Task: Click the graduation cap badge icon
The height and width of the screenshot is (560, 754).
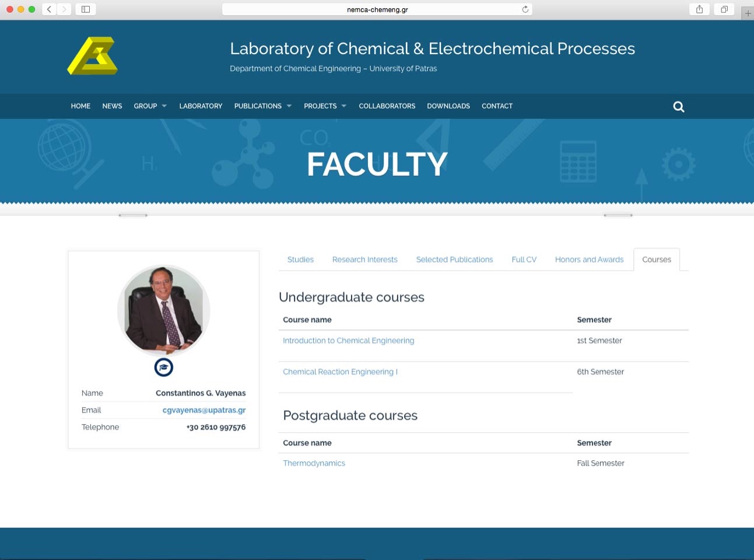Action: point(164,367)
